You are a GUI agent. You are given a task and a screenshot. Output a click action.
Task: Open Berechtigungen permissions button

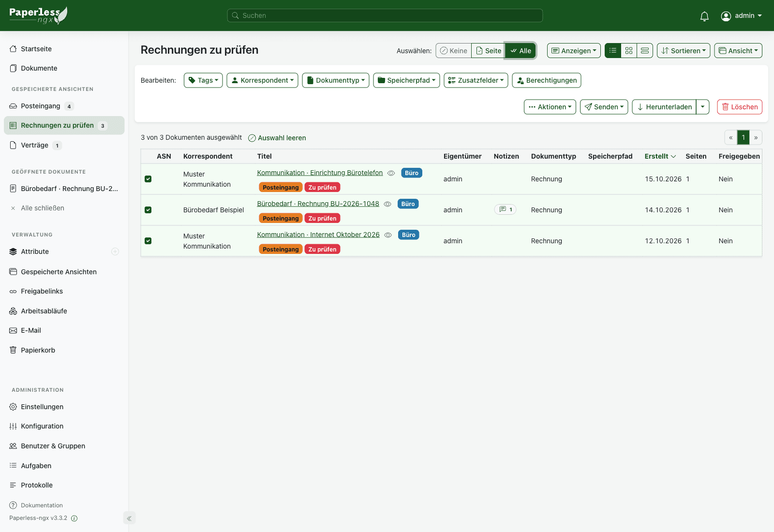547,80
